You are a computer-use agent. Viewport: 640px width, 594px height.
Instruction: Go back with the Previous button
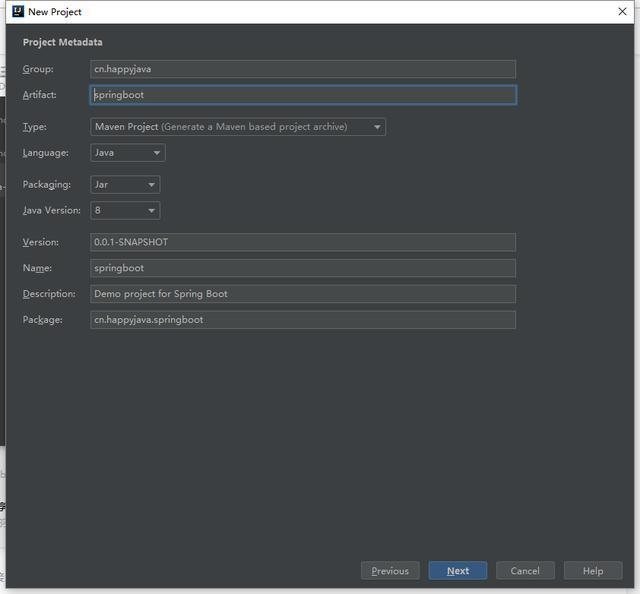390,571
